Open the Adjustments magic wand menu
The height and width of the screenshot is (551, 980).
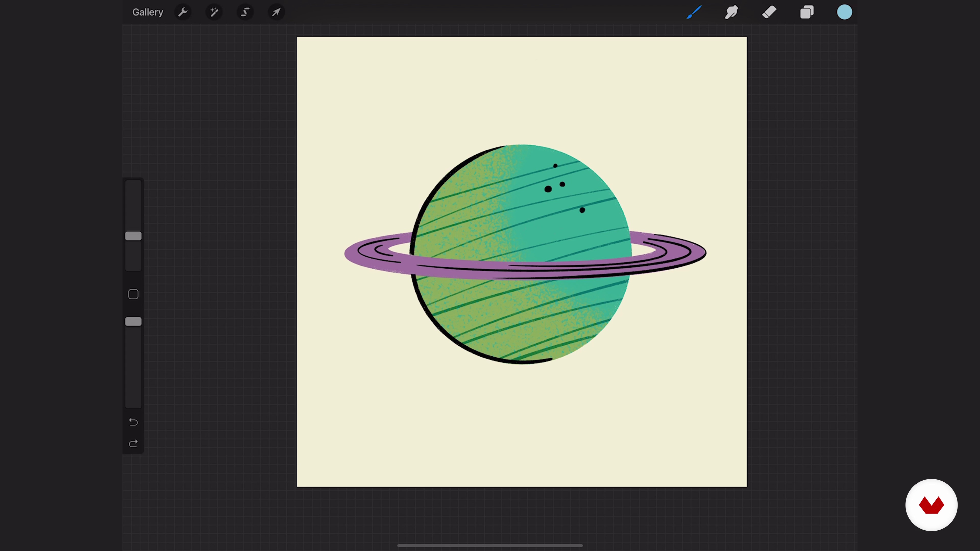tap(214, 12)
